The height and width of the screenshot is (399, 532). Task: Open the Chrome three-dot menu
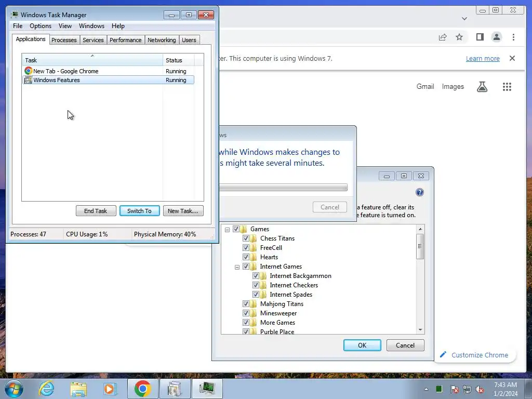click(513, 37)
